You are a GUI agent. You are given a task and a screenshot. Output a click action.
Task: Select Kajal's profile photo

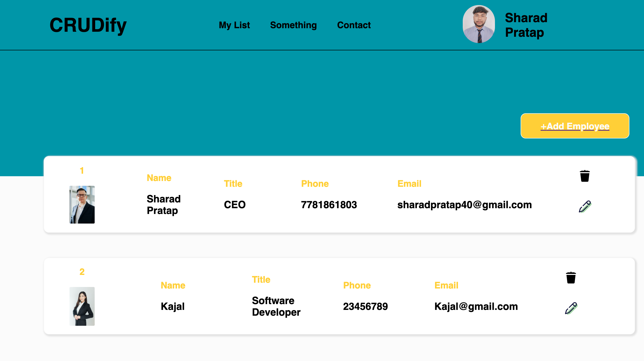(82, 306)
